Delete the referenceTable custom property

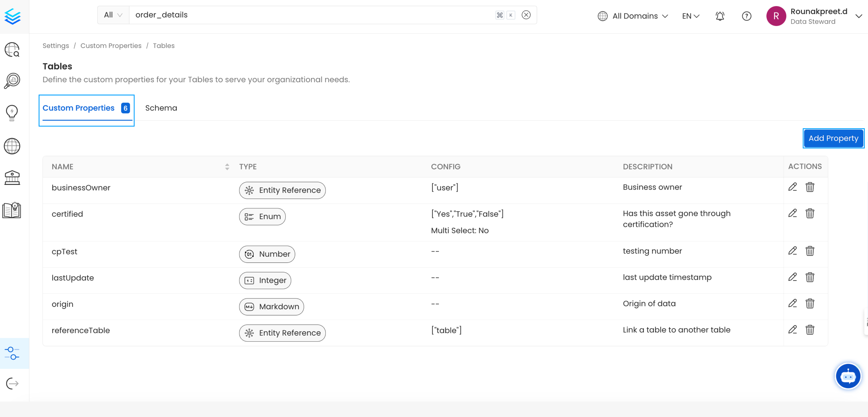(x=809, y=330)
